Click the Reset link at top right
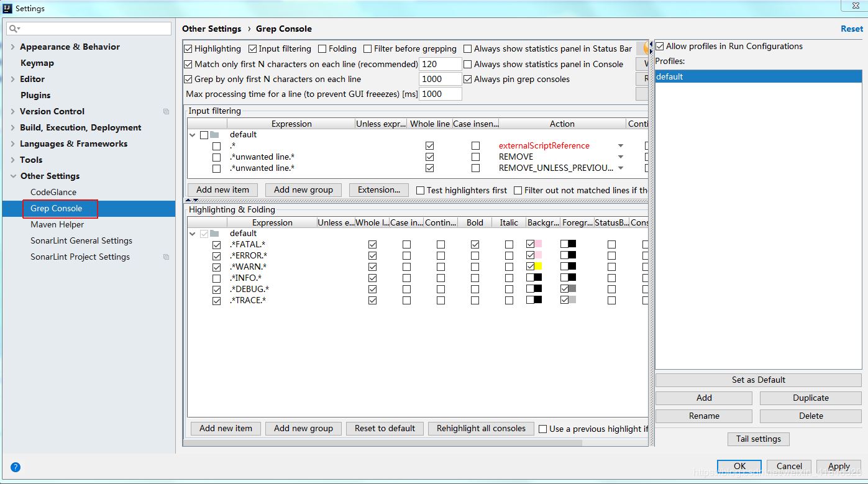The width and height of the screenshot is (868, 484). (851, 29)
